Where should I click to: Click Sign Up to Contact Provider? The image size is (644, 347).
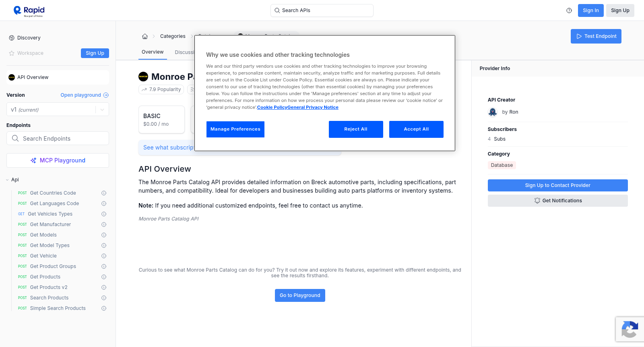coord(558,185)
